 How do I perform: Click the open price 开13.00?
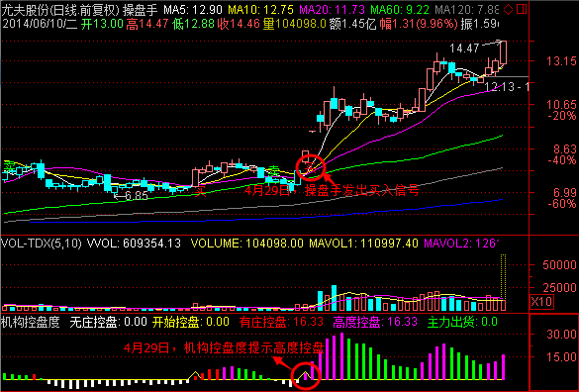pyautogui.click(x=102, y=24)
